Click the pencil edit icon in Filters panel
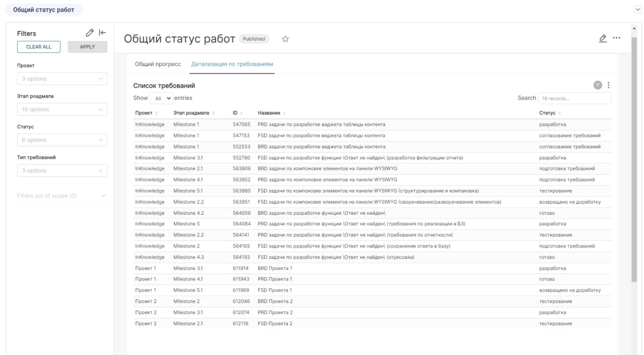 coord(90,33)
